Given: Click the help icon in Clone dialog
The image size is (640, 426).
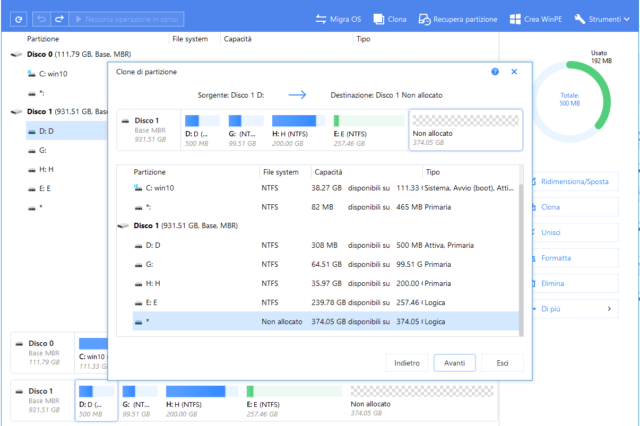Looking at the screenshot, I should [x=495, y=73].
